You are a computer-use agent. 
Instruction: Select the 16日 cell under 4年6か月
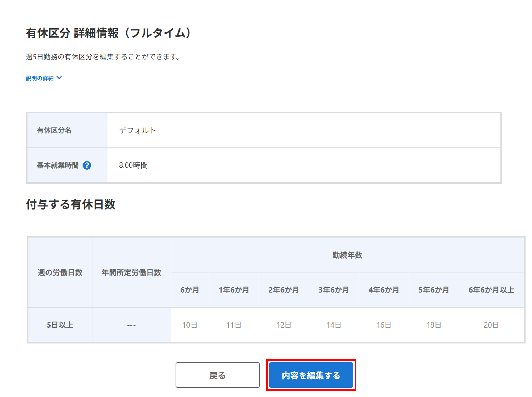[x=384, y=325]
